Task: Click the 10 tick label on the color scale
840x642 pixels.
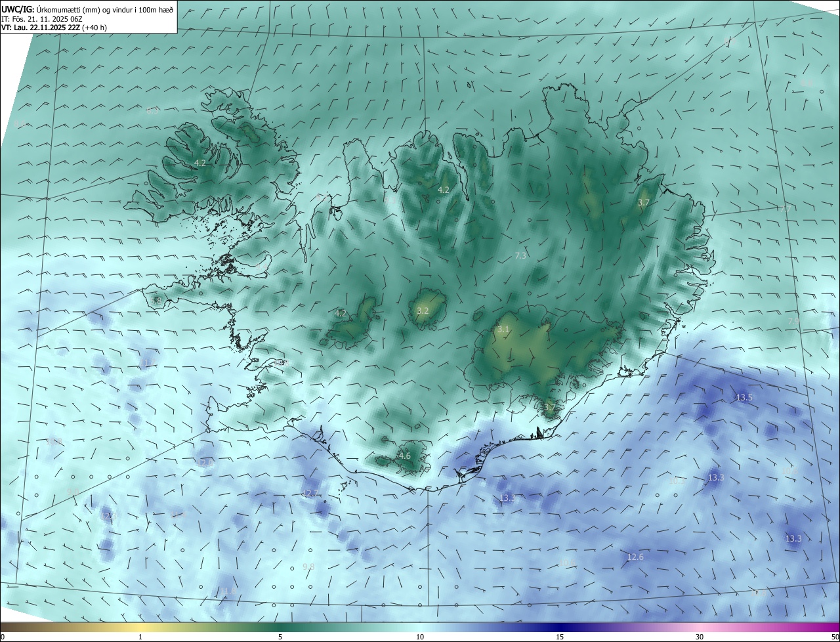Action: pyautogui.click(x=420, y=637)
